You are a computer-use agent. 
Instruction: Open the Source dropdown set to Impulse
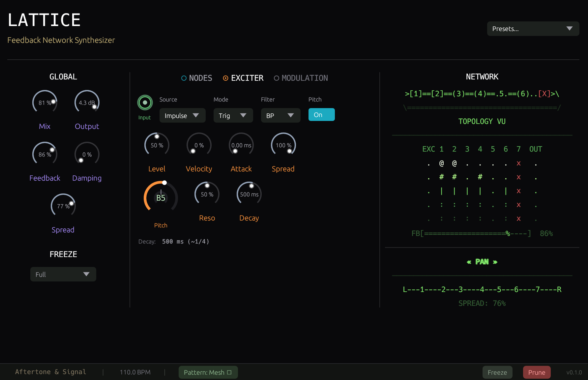pos(182,115)
